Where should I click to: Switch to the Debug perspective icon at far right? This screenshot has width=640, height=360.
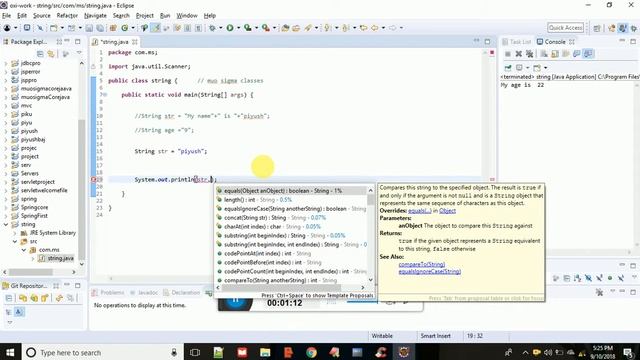tap(634, 28)
